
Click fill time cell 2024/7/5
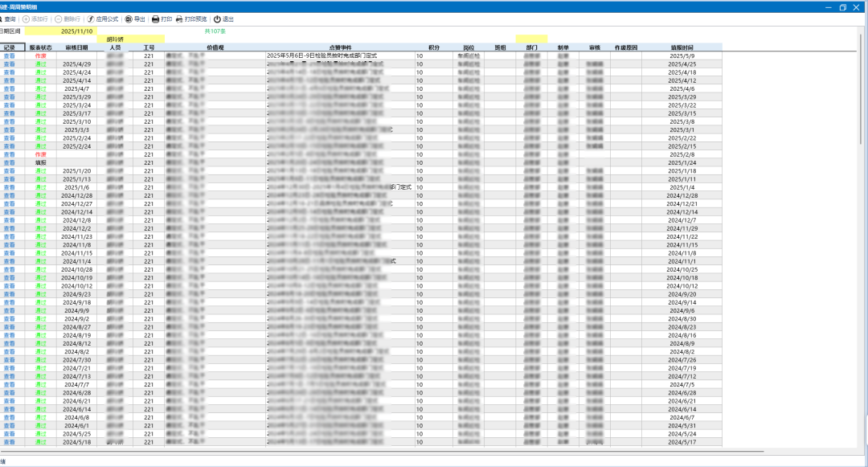coord(682,384)
